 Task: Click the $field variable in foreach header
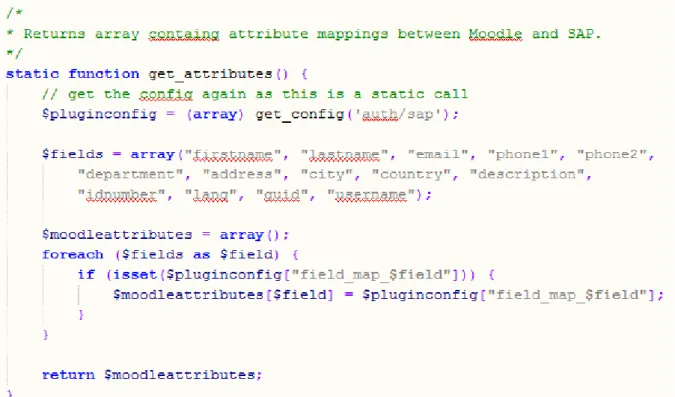click(246, 254)
